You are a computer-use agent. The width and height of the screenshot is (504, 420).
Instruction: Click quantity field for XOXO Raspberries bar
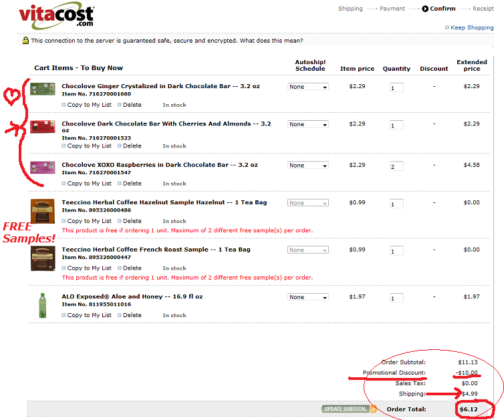click(396, 166)
